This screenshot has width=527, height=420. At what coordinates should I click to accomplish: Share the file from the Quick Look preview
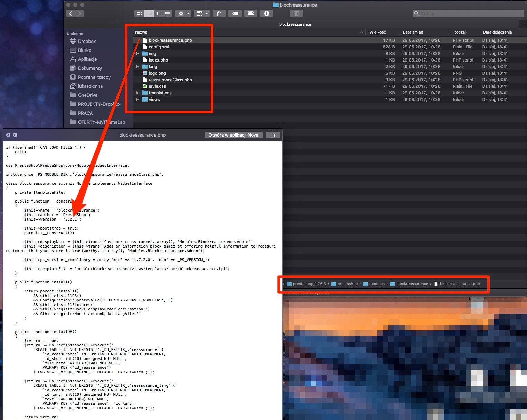273,135
